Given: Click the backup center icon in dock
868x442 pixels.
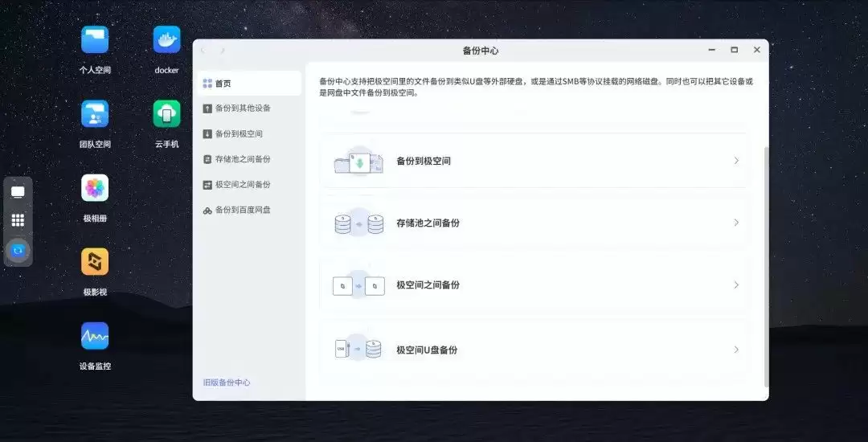Looking at the screenshot, I should (x=18, y=251).
